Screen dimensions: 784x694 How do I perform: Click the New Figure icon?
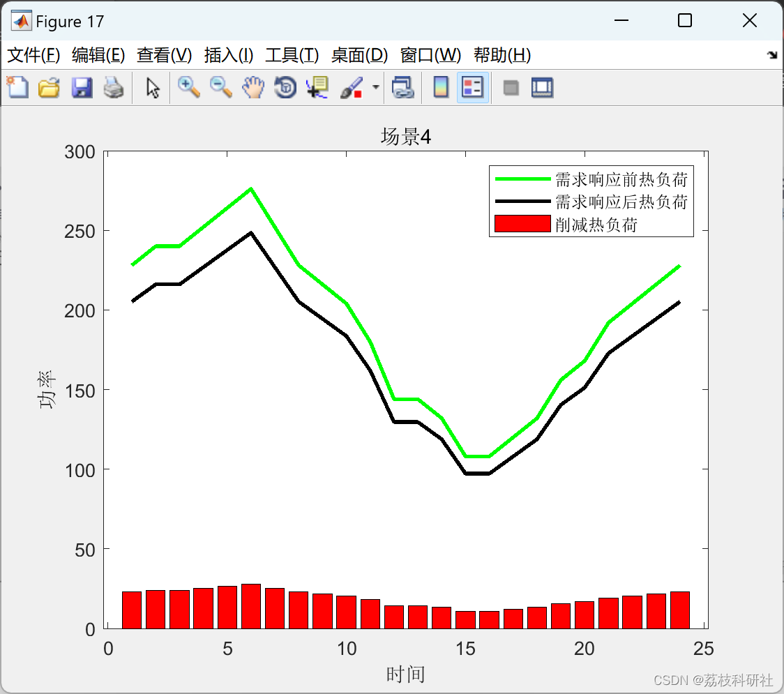click(x=17, y=87)
